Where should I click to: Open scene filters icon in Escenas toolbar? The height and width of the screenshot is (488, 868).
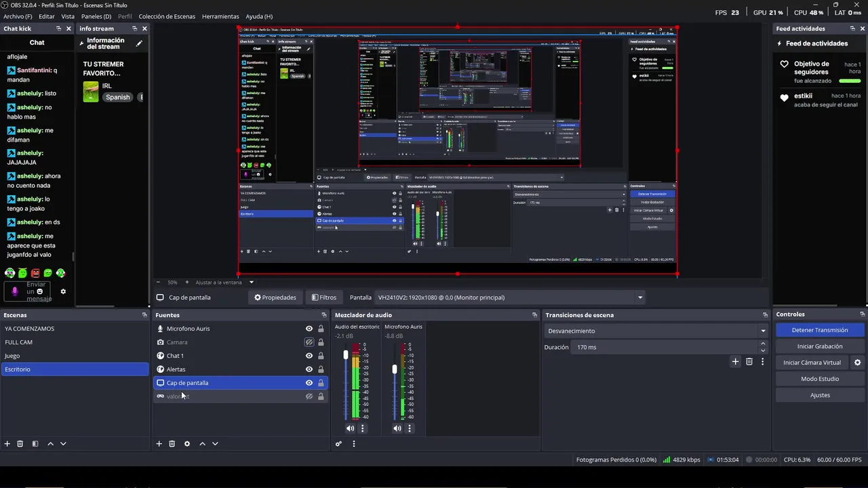point(35,444)
